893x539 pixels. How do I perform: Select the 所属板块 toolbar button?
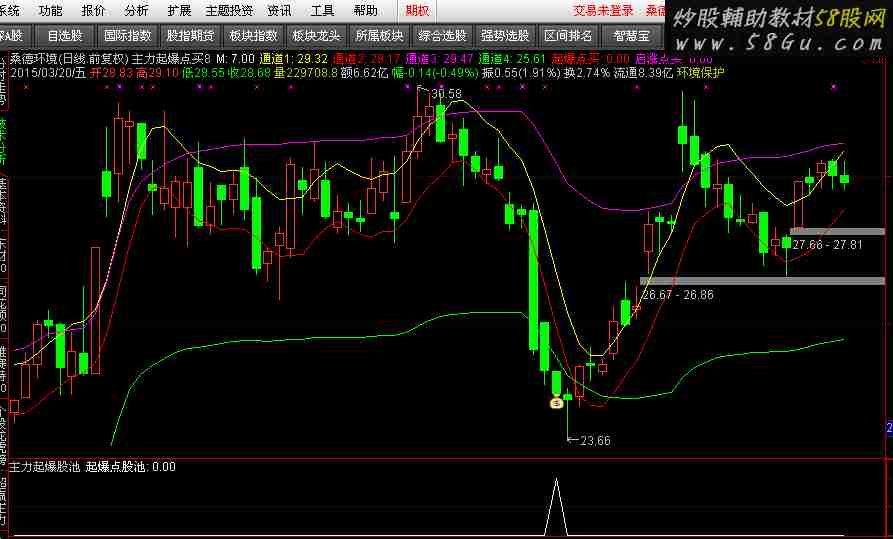pyautogui.click(x=379, y=35)
